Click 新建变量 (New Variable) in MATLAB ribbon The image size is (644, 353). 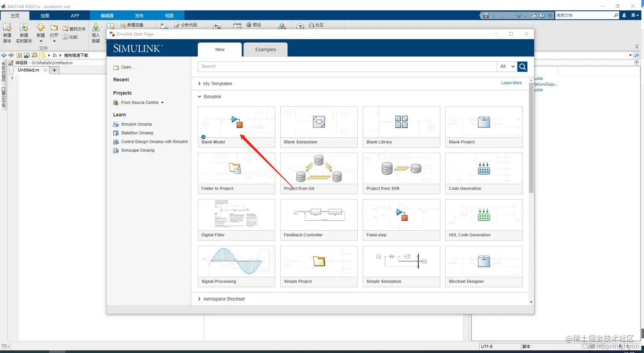point(132,25)
